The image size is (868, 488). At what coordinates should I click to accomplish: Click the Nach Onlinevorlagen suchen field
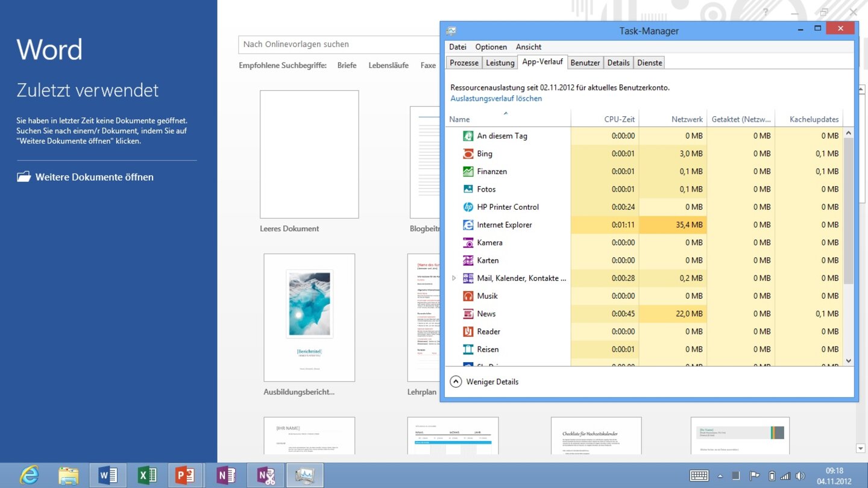339,45
